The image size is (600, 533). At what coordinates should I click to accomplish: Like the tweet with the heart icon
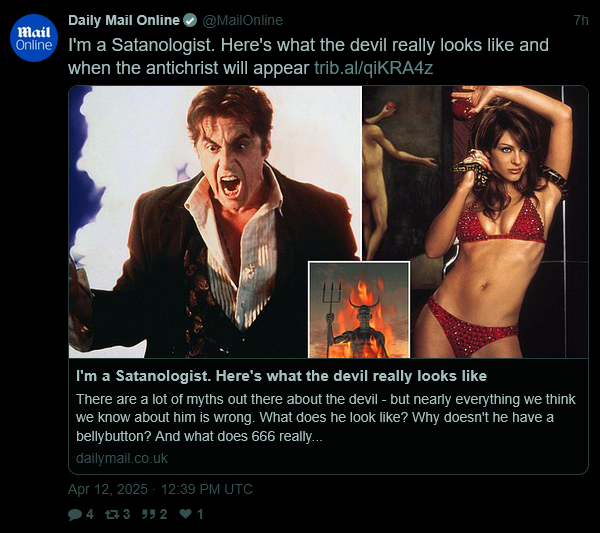tap(186, 514)
